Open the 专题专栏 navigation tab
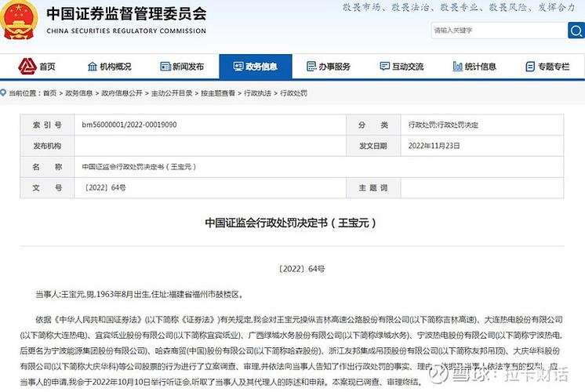Viewport: 585px width, 392px height. 554,67
